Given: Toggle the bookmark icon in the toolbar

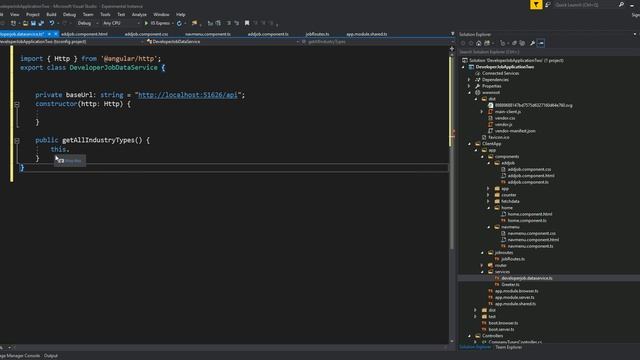Looking at the screenshot, I should tap(247, 23).
